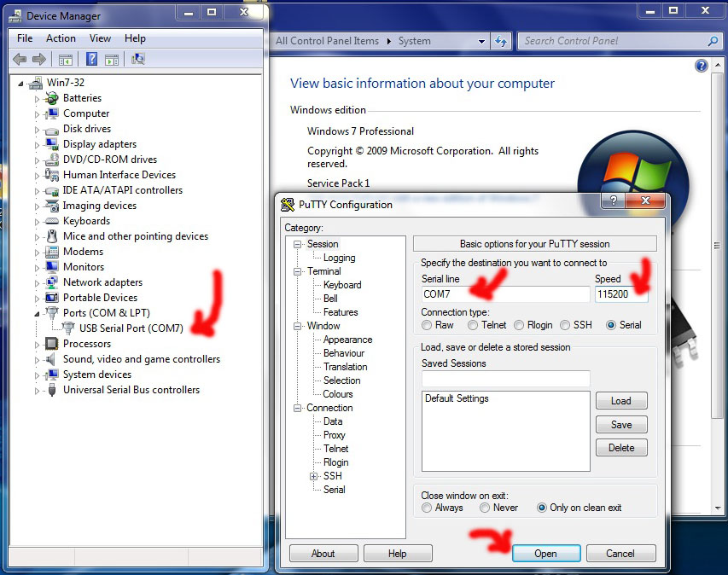Select the Keyboards device icon
The width and height of the screenshot is (728, 575).
pyautogui.click(x=52, y=221)
